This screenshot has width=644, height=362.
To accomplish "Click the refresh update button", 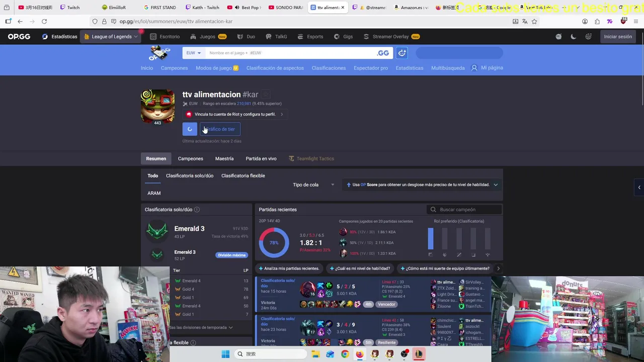I will coord(190,129).
